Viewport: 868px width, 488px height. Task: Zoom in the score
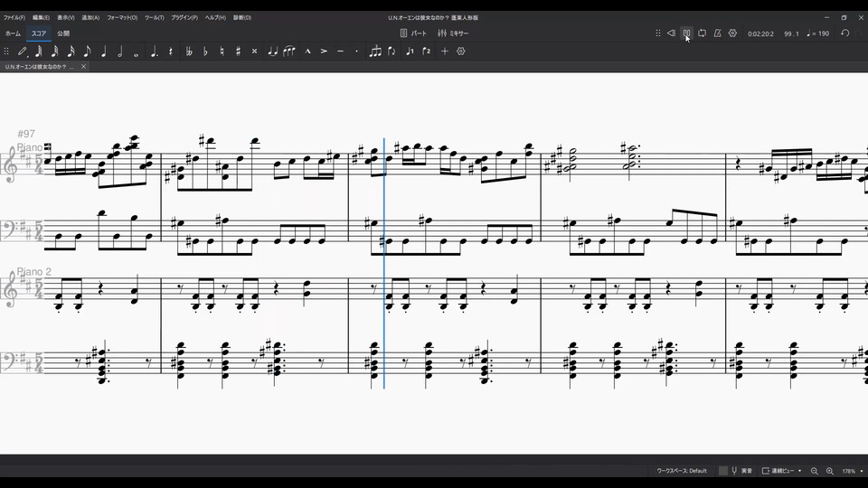coord(830,471)
